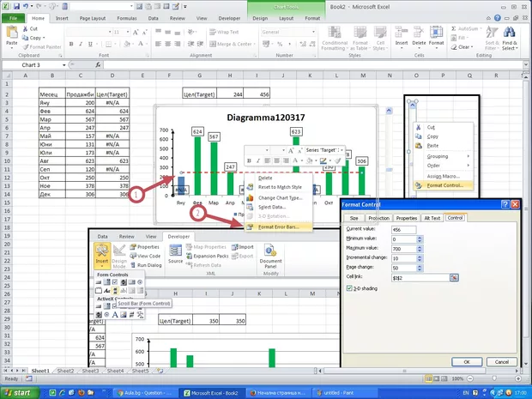Click Properties in Developer ribbon Controls group
This screenshot has width=532, height=399.
pos(144,246)
